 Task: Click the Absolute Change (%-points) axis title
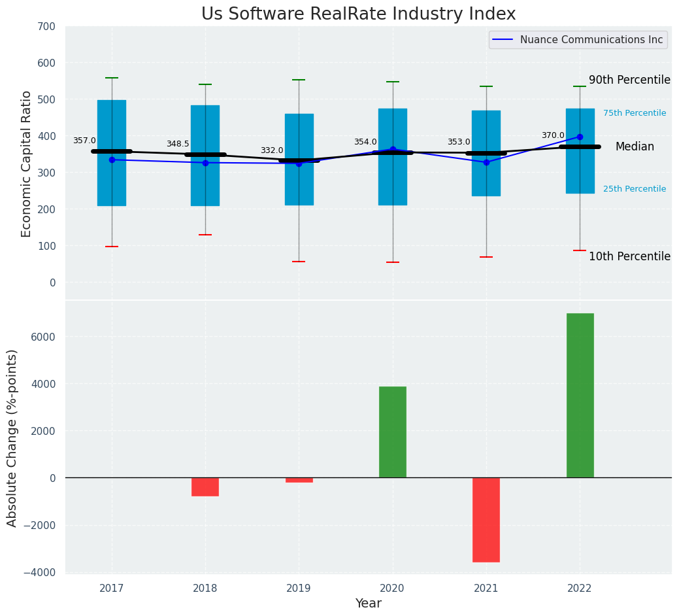click(x=12, y=437)
